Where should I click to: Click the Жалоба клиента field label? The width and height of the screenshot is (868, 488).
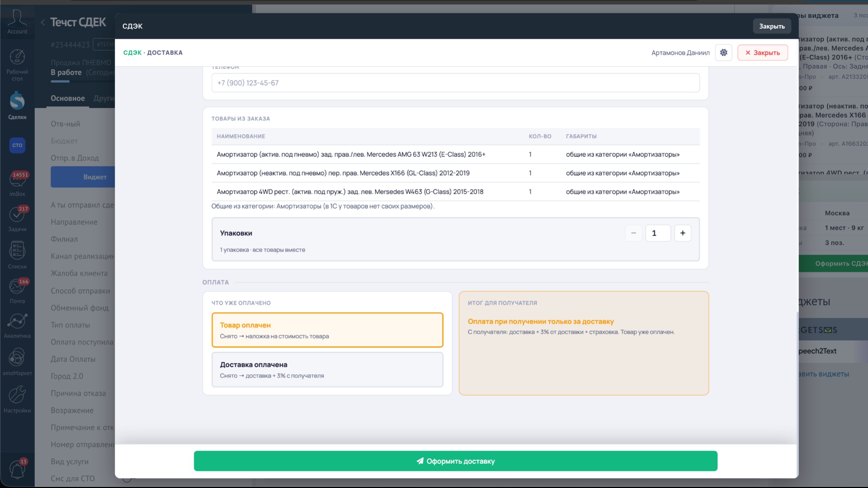coord(79,273)
